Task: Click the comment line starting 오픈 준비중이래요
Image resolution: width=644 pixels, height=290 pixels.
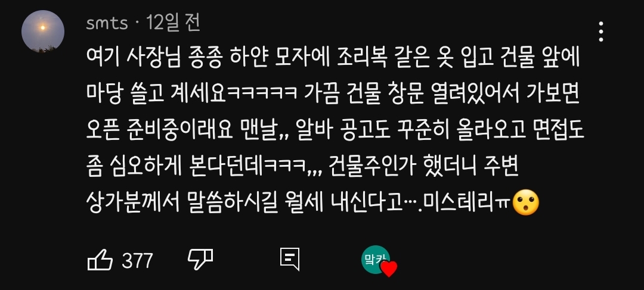Action: (335, 131)
